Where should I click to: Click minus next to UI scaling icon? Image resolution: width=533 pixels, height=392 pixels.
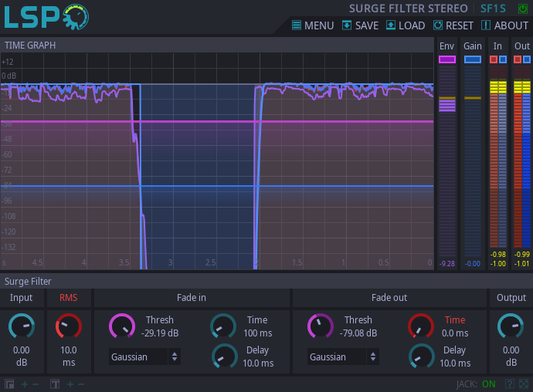pyautogui.click(x=36, y=384)
